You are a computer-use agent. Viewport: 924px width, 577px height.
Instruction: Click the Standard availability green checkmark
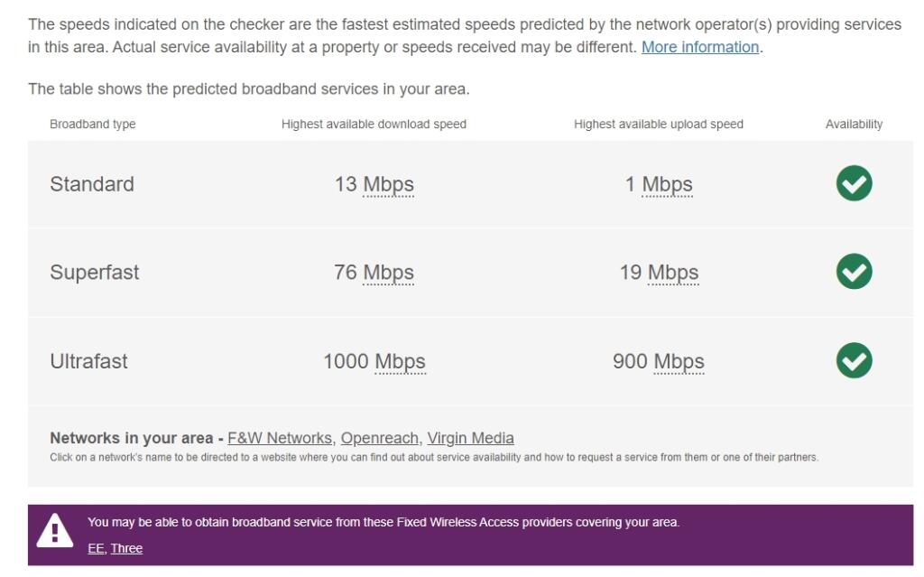(x=853, y=183)
